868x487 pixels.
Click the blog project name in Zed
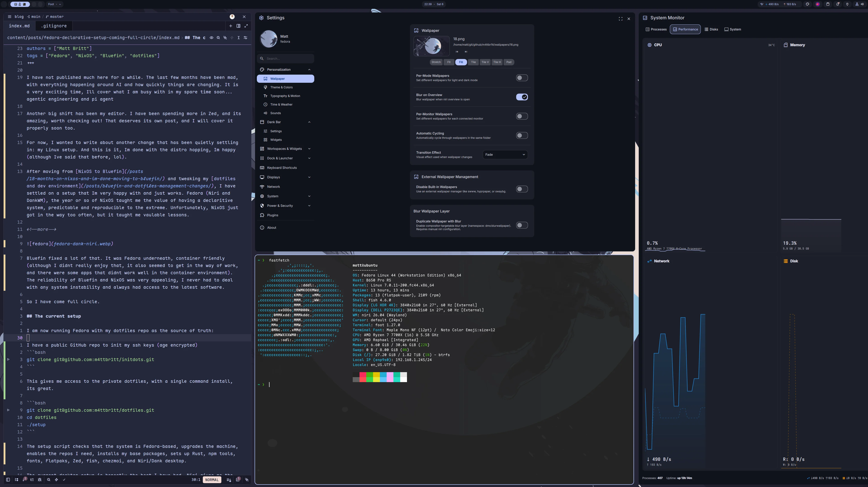point(19,17)
